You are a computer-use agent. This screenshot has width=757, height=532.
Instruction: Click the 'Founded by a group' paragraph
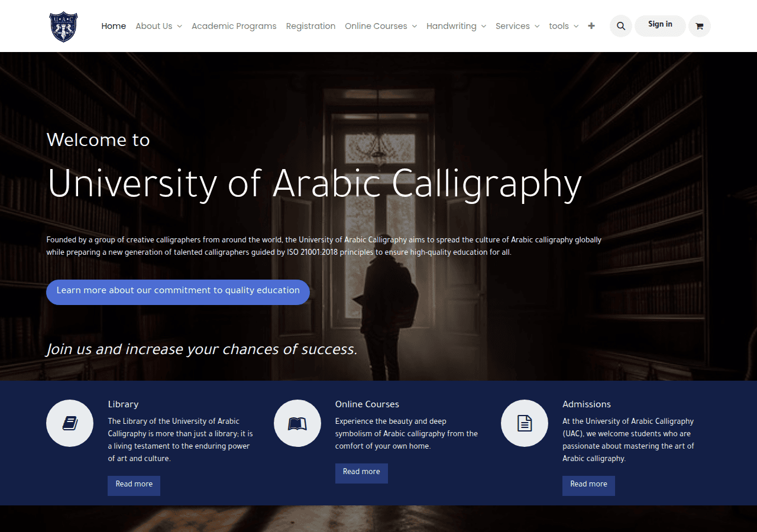pos(324,246)
